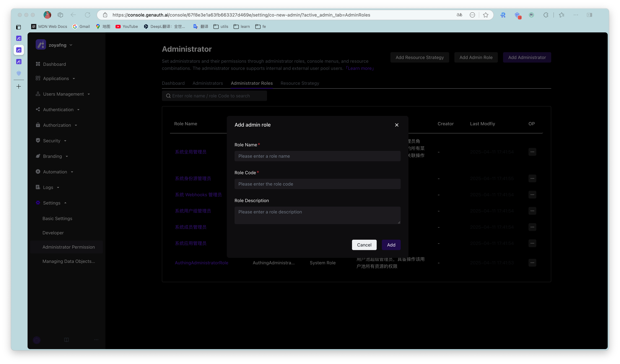Reload the page with refresh icon
Viewport: 620px width, 364px height.
(88, 15)
